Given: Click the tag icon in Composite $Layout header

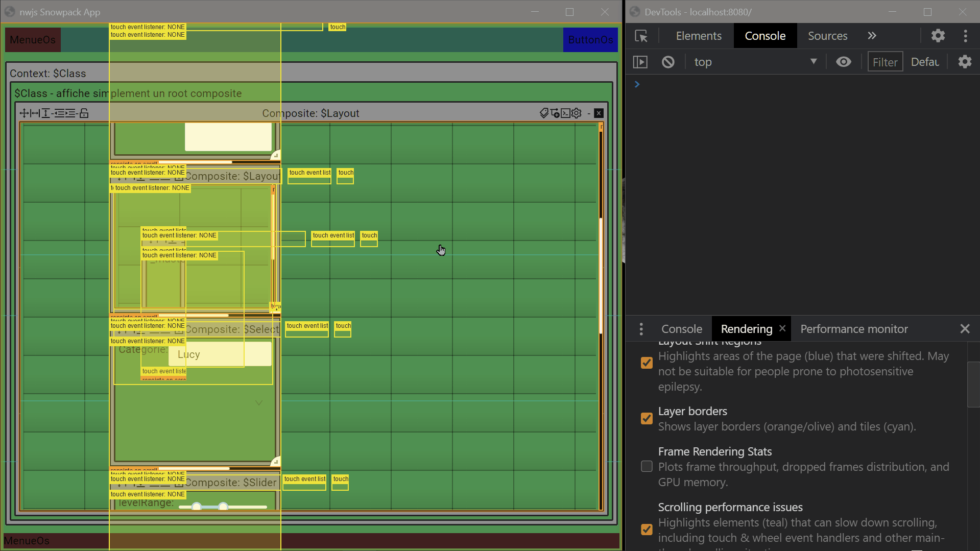Looking at the screenshot, I should [544, 113].
